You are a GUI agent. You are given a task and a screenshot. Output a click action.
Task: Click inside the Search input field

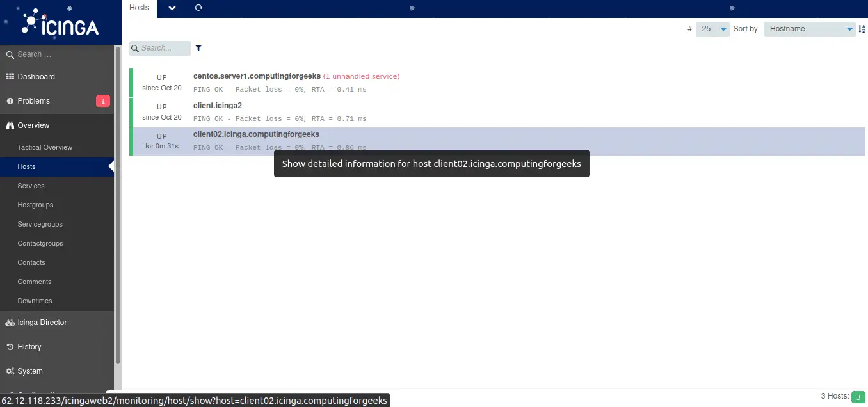(160, 48)
